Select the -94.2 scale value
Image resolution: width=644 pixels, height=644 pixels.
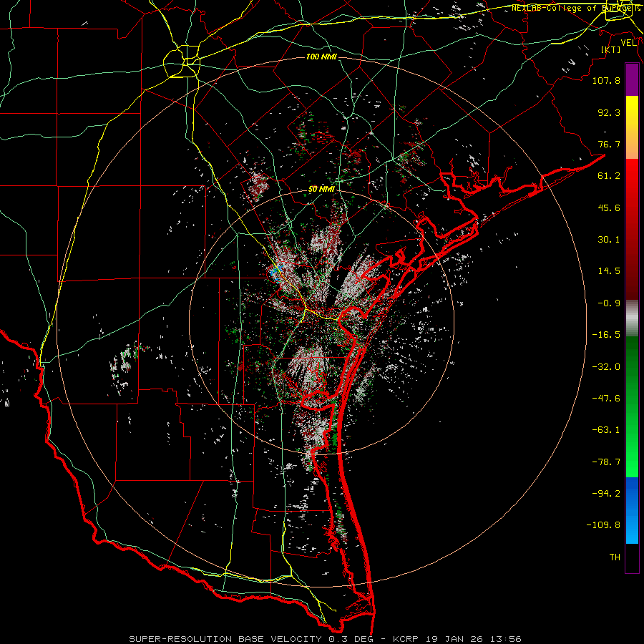tap(606, 494)
